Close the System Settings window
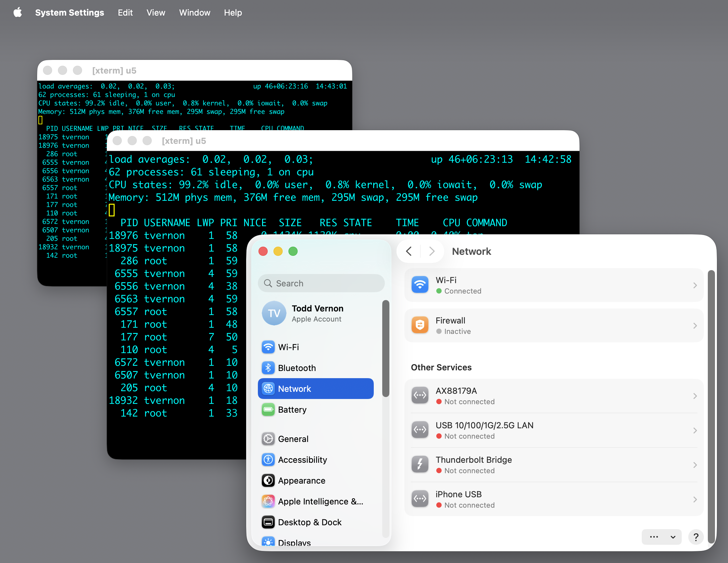 coord(263,251)
